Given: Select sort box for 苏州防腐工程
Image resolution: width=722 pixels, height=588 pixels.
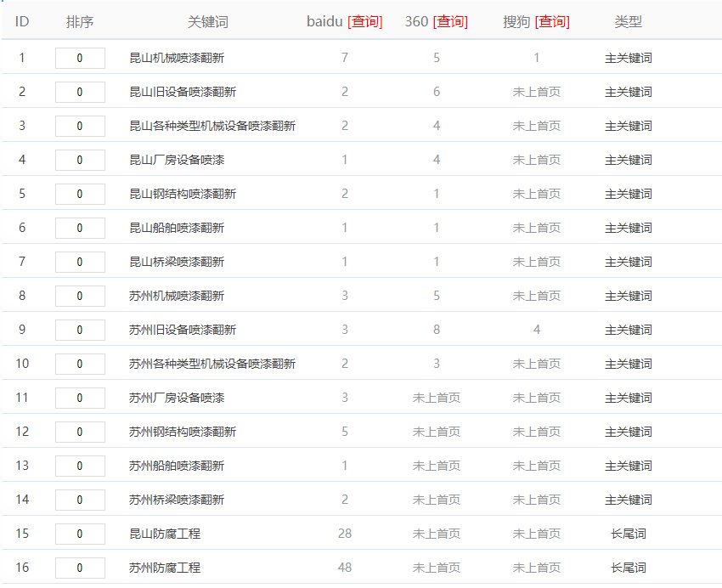Looking at the screenshot, I should 80,568.
